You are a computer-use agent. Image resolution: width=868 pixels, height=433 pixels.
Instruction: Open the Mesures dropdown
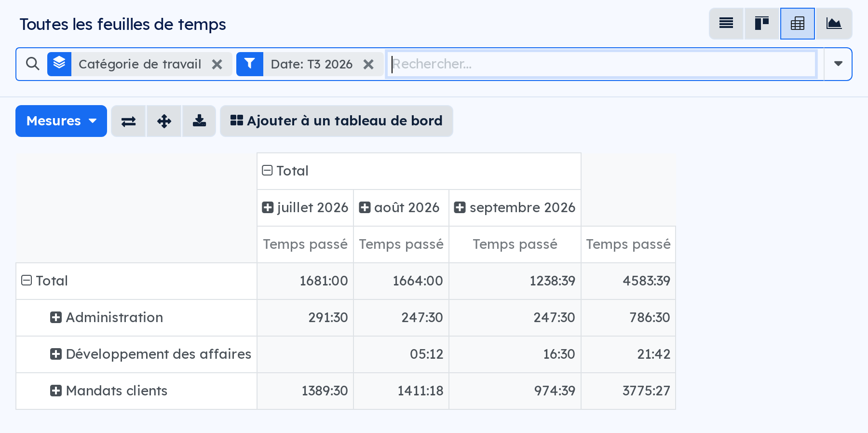[61, 121]
